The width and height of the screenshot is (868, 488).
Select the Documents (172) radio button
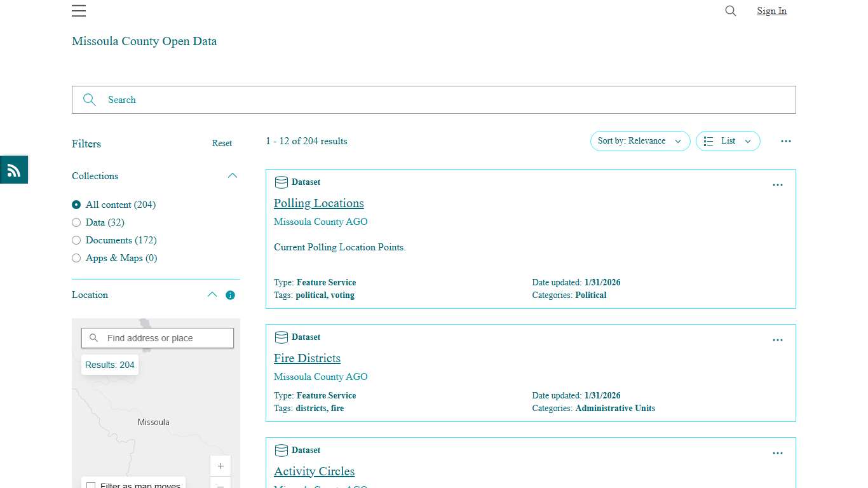click(76, 240)
